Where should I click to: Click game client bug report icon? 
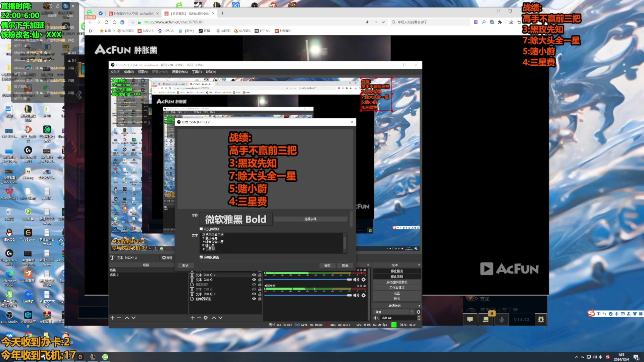coord(541,319)
